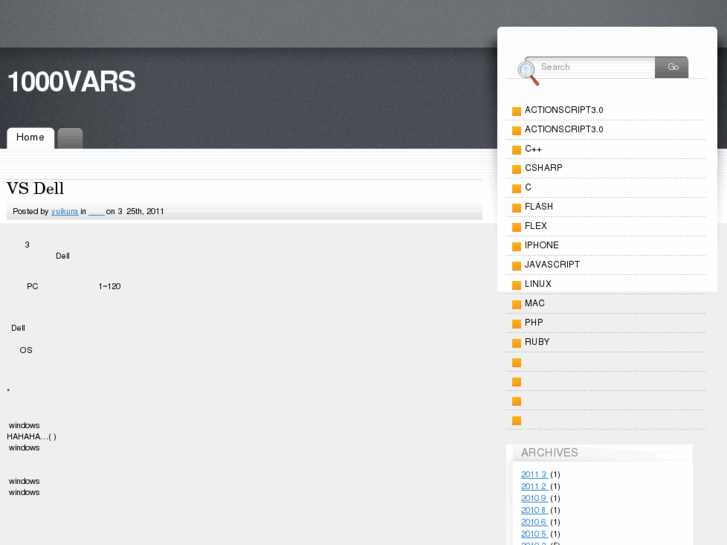Click the ARCHIVES section heading
Image resolution: width=727 pixels, height=545 pixels.
(x=549, y=453)
